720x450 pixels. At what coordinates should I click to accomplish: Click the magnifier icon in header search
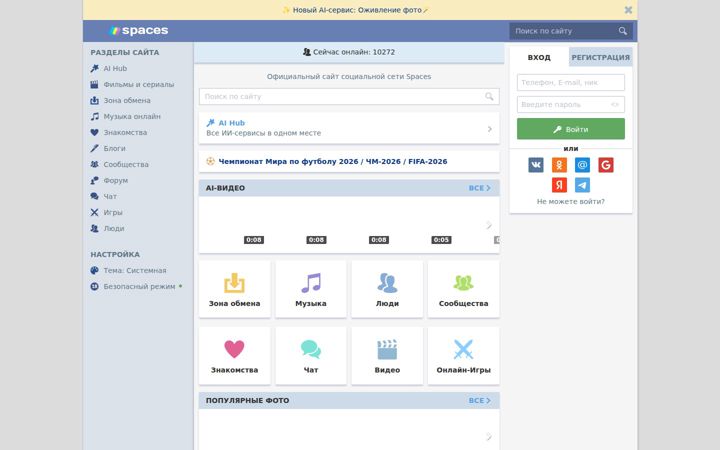click(x=623, y=31)
